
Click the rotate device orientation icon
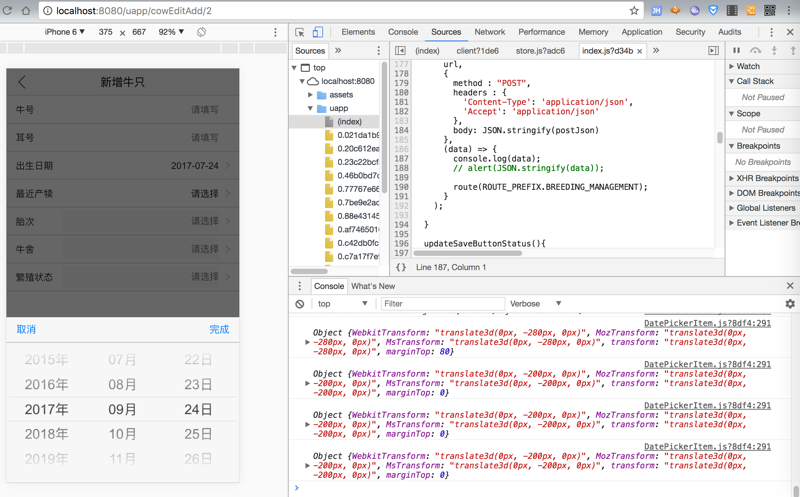(x=201, y=32)
